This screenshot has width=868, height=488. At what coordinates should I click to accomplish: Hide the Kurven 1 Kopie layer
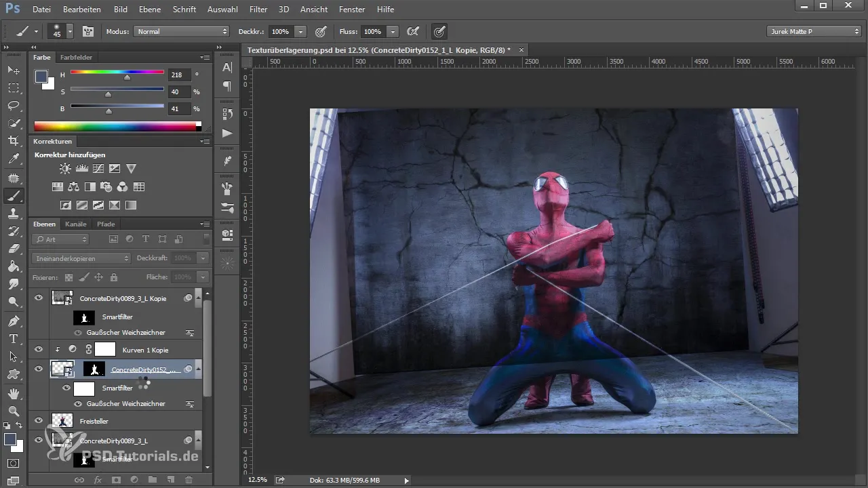pyautogui.click(x=39, y=350)
